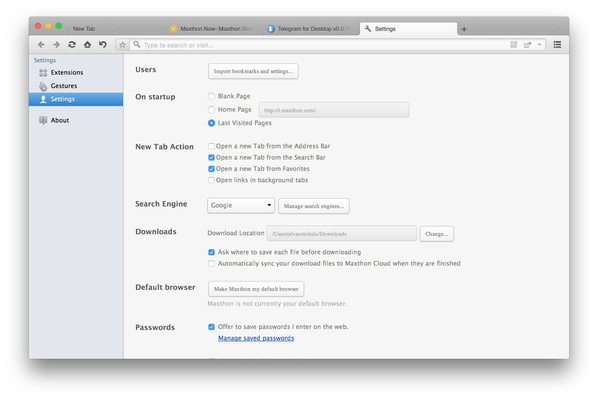
Task: Click the Settings person icon in sidebar
Action: 43,99
